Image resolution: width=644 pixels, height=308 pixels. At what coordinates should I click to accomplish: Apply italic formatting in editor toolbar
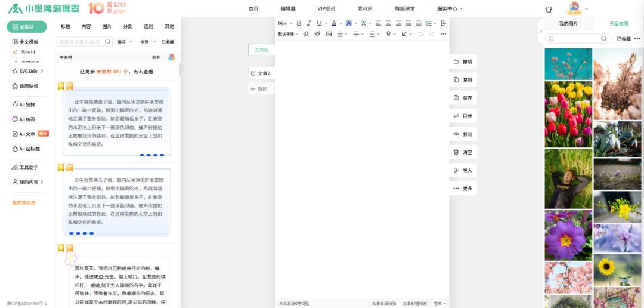[x=309, y=23]
